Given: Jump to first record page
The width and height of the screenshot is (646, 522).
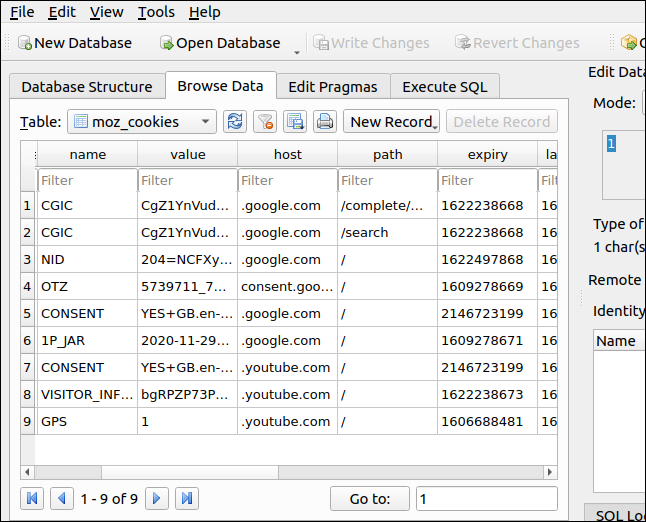Looking at the screenshot, I should point(33,498).
